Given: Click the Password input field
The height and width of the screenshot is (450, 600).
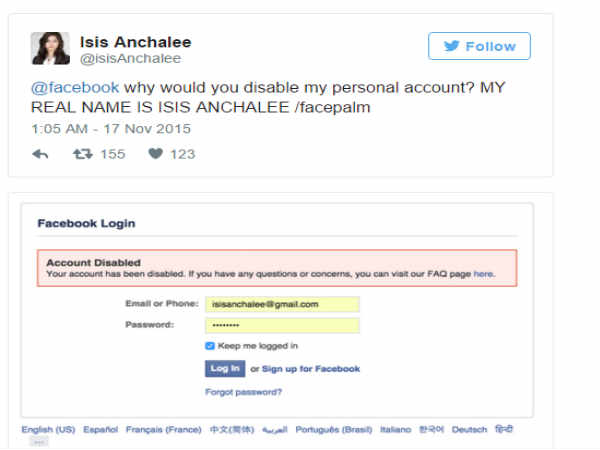Looking at the screenshot, I should [282, 325].
